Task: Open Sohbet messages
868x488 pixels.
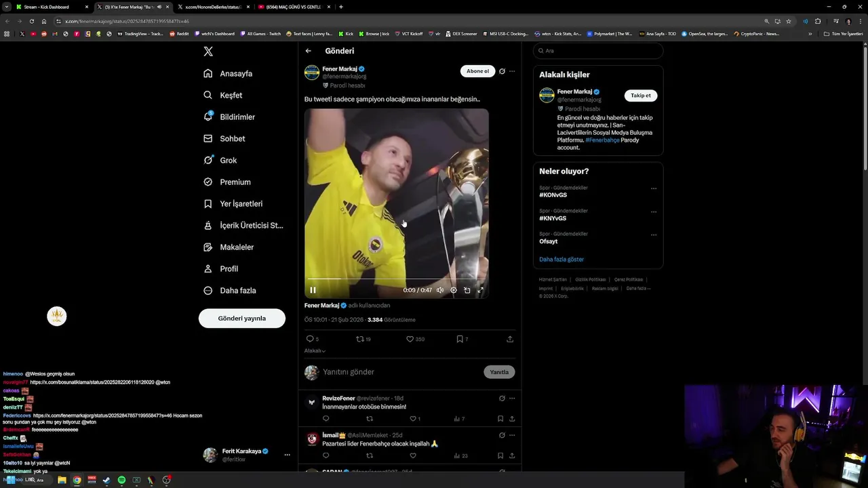Action: [x=224, y=138]
